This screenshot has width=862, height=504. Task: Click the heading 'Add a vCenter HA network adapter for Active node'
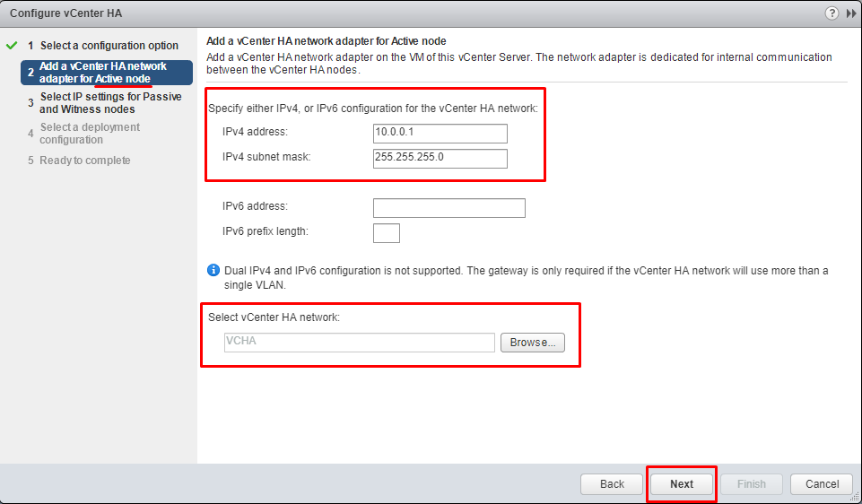[x=326, y=41]
